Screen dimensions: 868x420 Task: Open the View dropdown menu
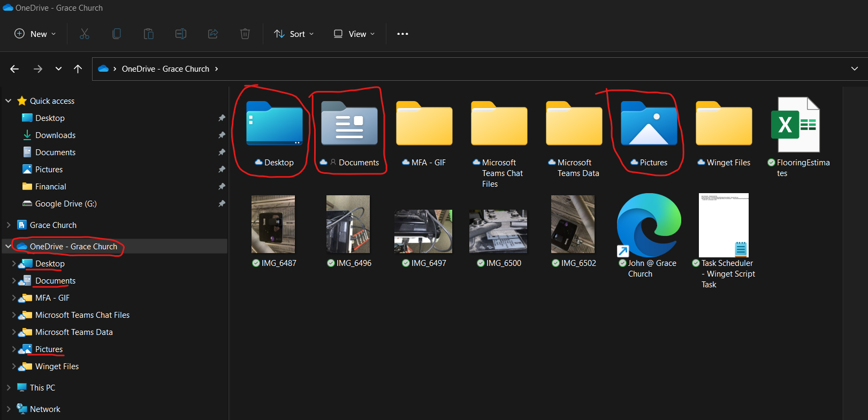click(x=354, y=34)
